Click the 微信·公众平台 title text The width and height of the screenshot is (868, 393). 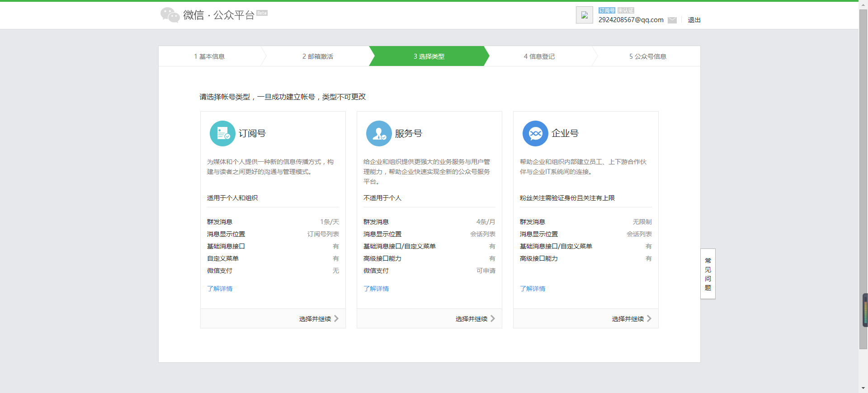pyautogui.click(x=219, y=15)
